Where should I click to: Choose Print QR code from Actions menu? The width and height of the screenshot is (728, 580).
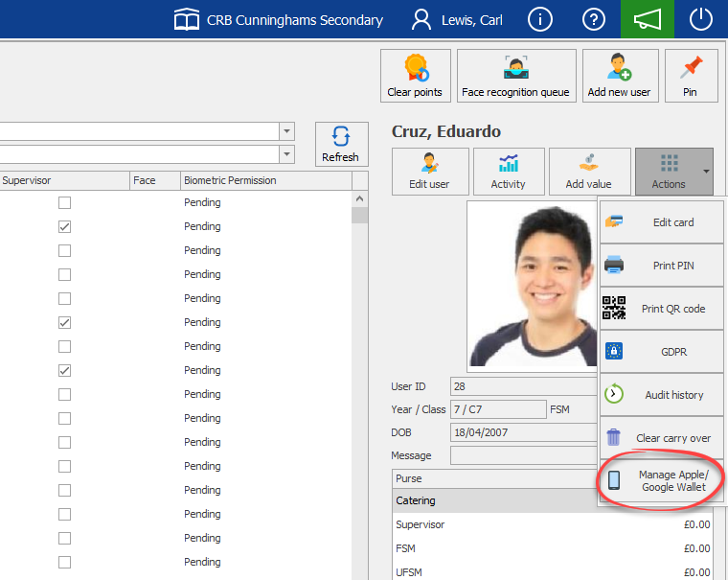661,309
